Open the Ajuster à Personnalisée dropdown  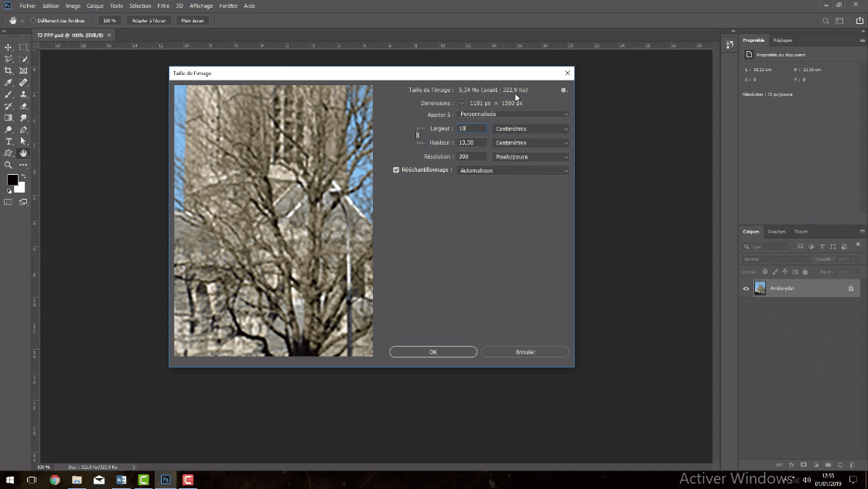(x=513, y=115)
